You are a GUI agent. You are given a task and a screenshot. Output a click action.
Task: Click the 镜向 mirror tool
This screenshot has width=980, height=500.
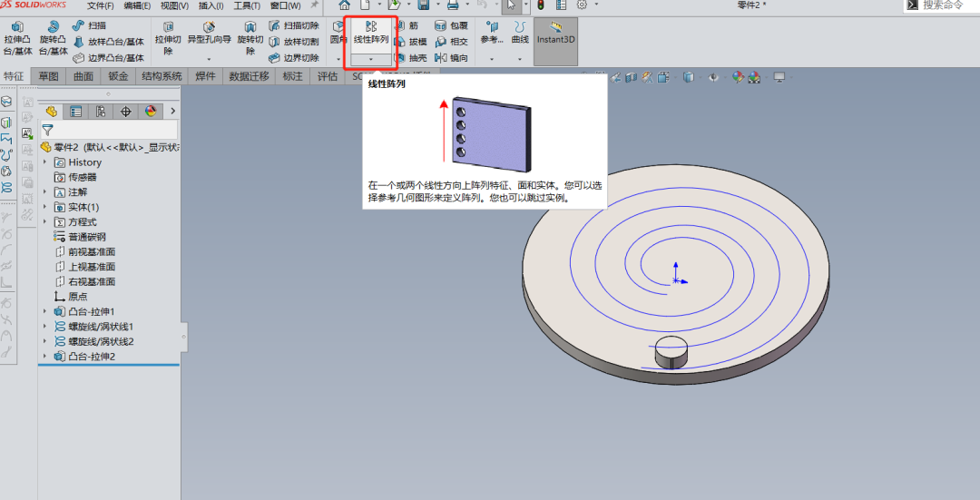tap(451, 58)
